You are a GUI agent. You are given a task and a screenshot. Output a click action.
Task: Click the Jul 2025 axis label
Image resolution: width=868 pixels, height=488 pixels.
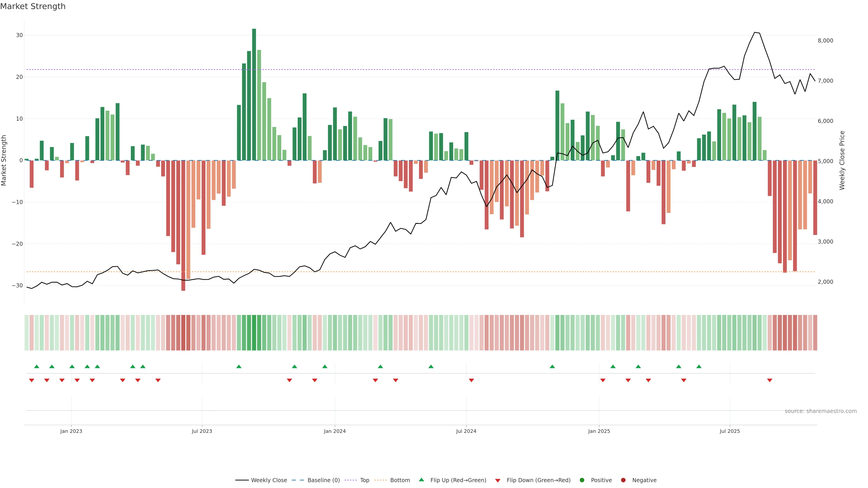click(729, 431)
